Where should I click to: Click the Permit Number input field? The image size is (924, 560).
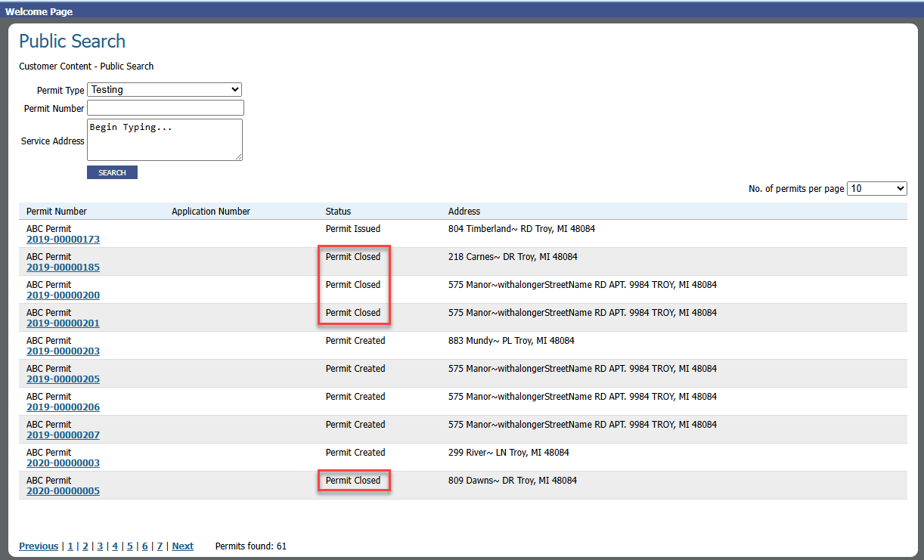[165, 108]
